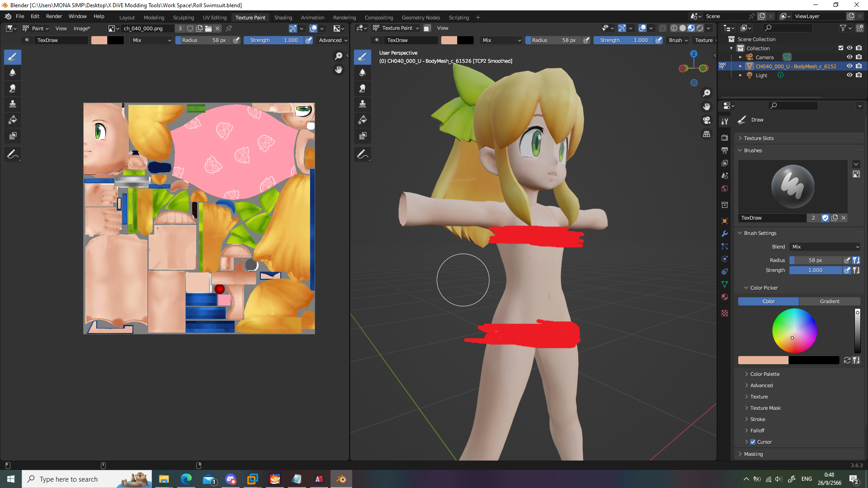Click the pan hand icon in 3D viewport
This screenshot has height=488, width=868.
point(707,107)
